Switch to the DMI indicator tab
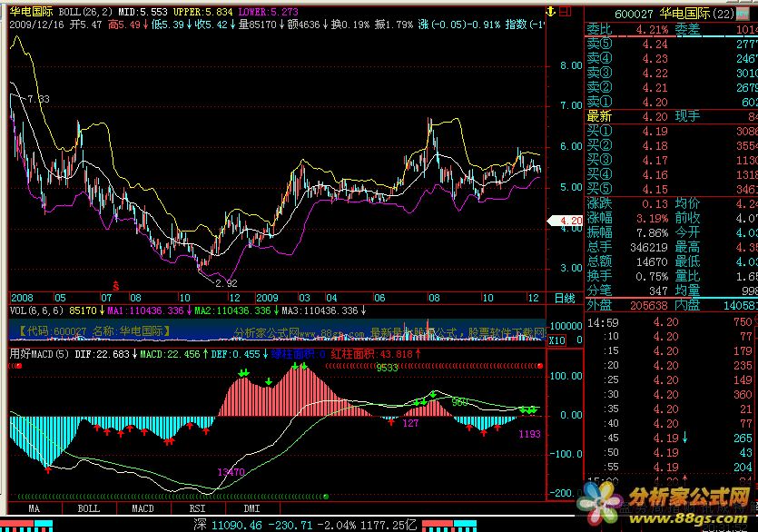Image resolution: width=758 pixels, height=532 pixels. coord(251,508)
